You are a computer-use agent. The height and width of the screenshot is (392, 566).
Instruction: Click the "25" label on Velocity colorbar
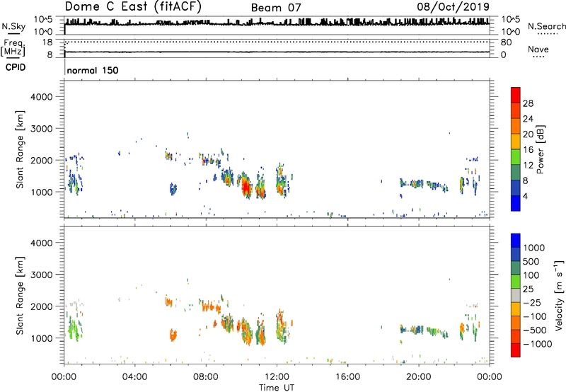point(528,289)
